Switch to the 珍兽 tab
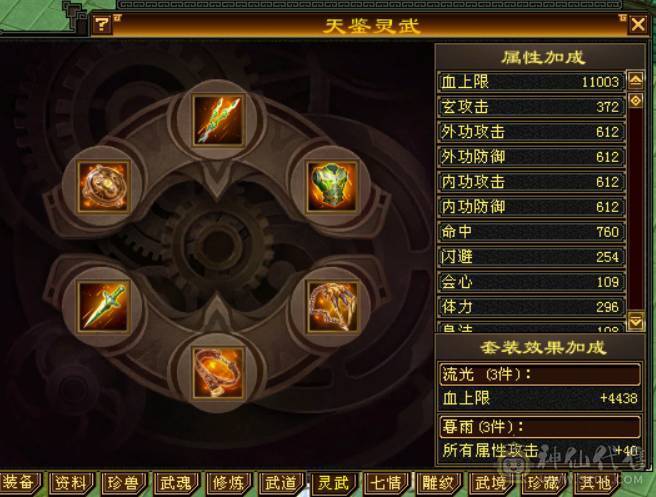Screen dimensions: 656x497 (123, 483)
